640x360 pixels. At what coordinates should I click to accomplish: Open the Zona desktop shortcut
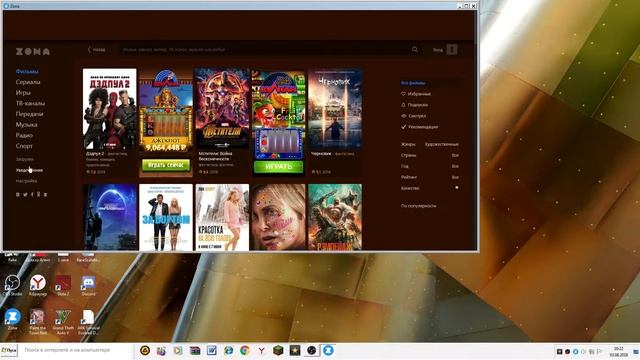click(12, 320)
